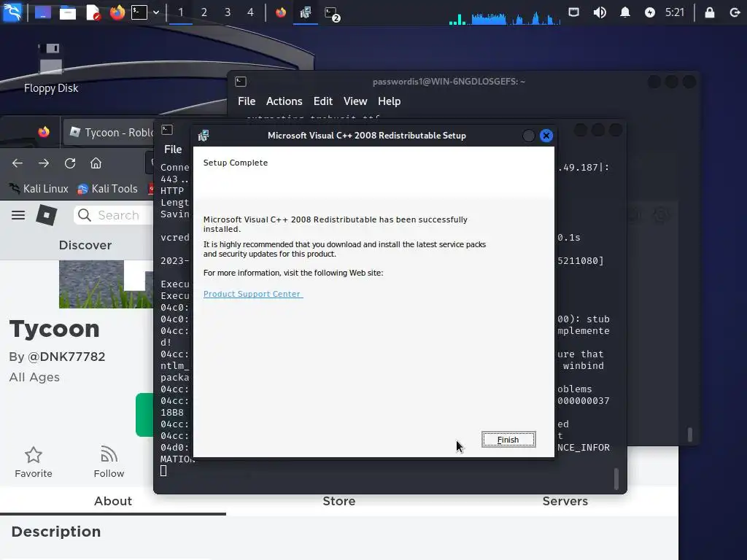Minimize the Visual C++ setup dialog
Screen dimensions: 747x560
coord(528,136)
